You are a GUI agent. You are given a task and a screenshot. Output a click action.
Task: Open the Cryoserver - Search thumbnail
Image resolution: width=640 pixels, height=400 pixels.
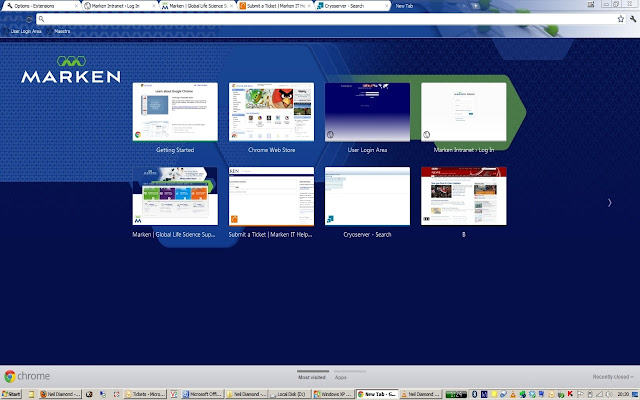(367, 196)
